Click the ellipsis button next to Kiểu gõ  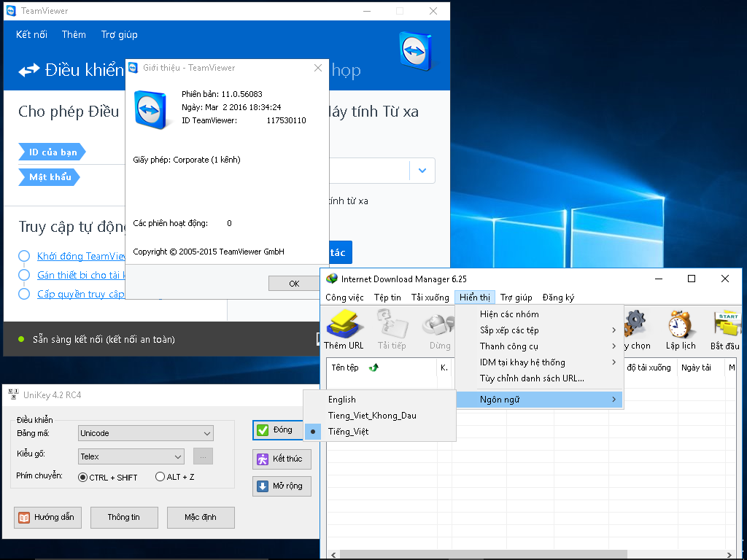tap(203, 456)
